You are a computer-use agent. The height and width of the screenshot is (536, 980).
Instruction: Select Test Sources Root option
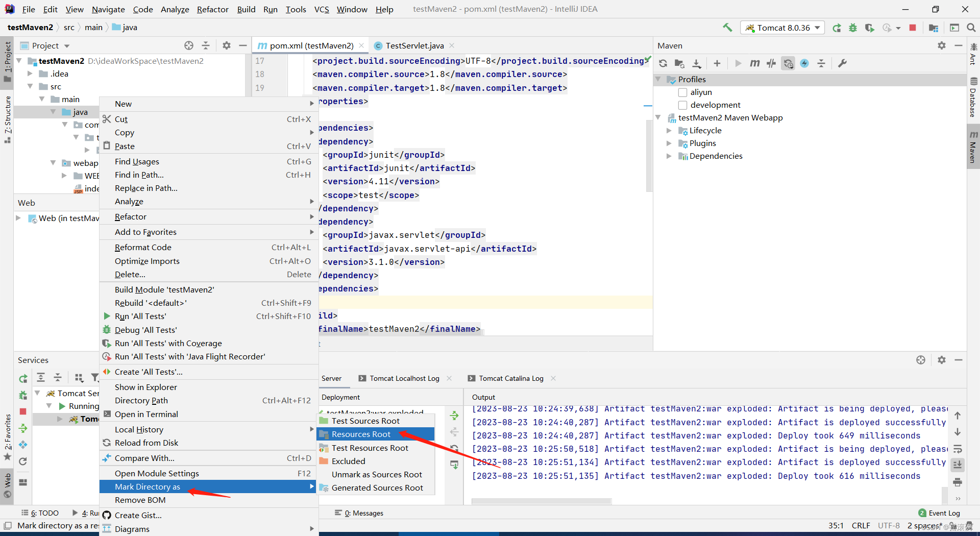click(376, 421)
